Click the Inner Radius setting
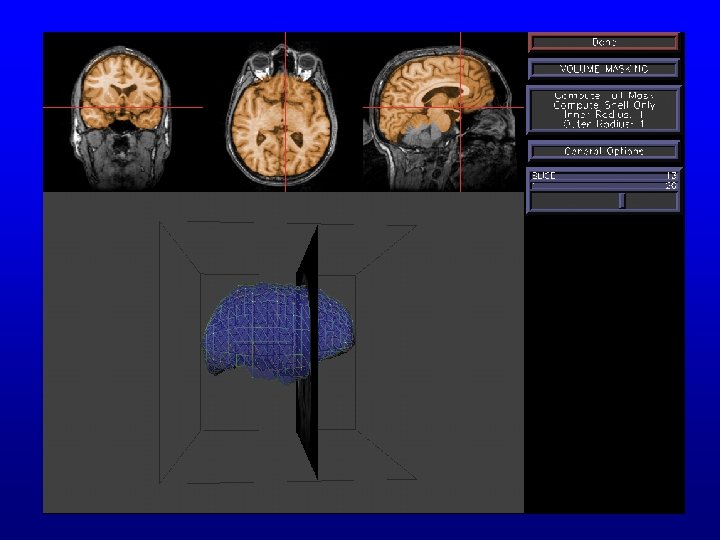Screen dimensions: 720x540 coord(603,114)
